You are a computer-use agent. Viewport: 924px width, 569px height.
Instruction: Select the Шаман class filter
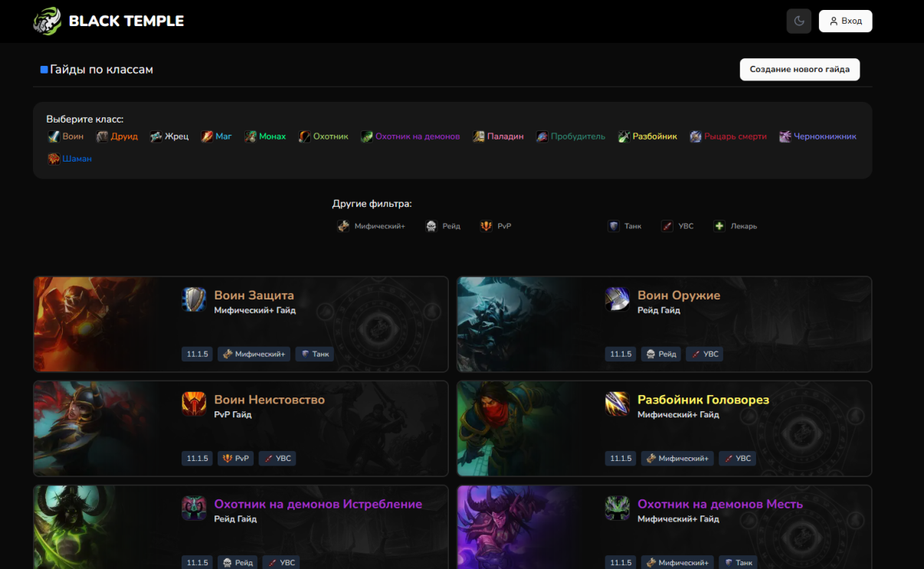point(70,159)
